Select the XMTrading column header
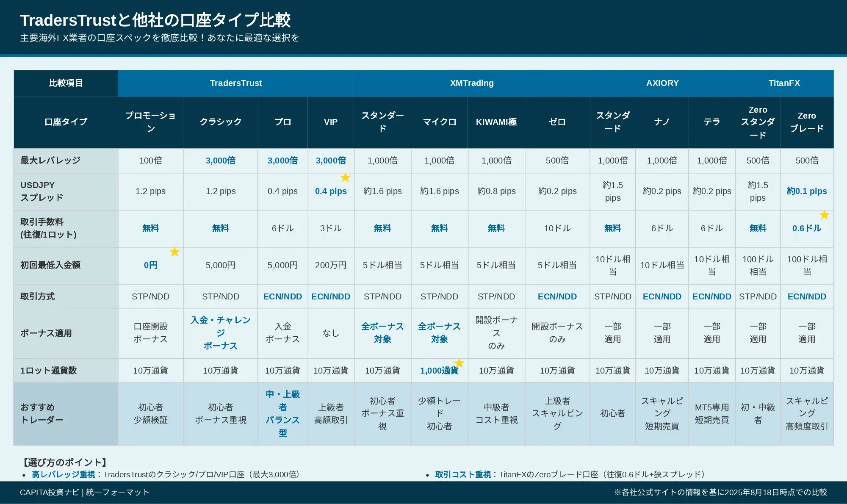Viewport: 847px width, 504px height. [x=472, y=83]
